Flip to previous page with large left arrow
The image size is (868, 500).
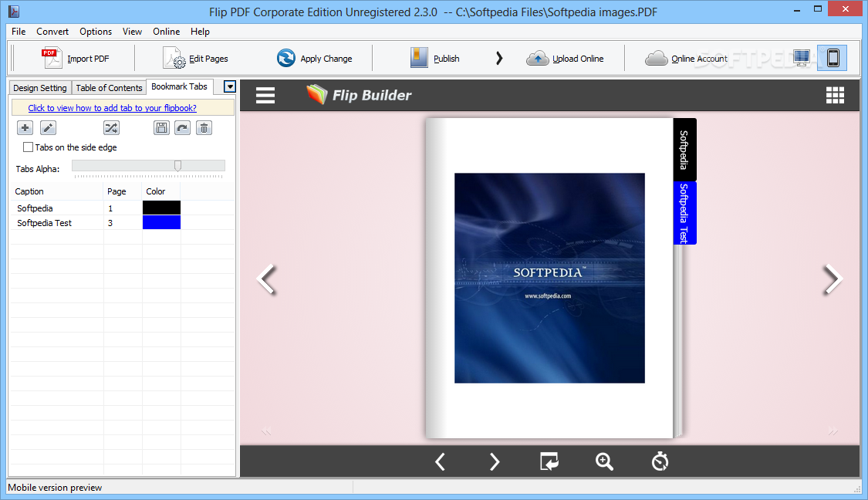click(x=267, y=279)
